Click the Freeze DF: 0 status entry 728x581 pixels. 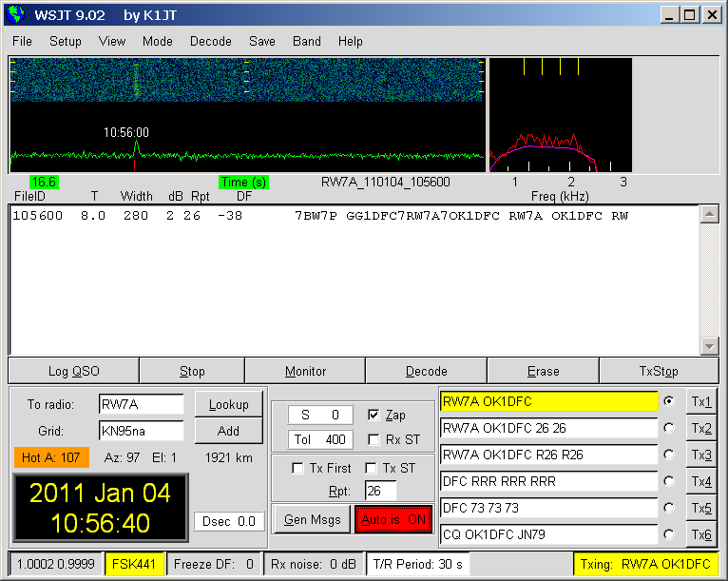(214, 564)
